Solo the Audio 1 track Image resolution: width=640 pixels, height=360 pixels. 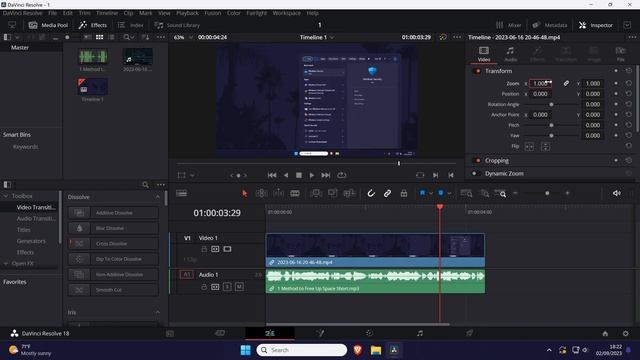click(x=227, y=287)
